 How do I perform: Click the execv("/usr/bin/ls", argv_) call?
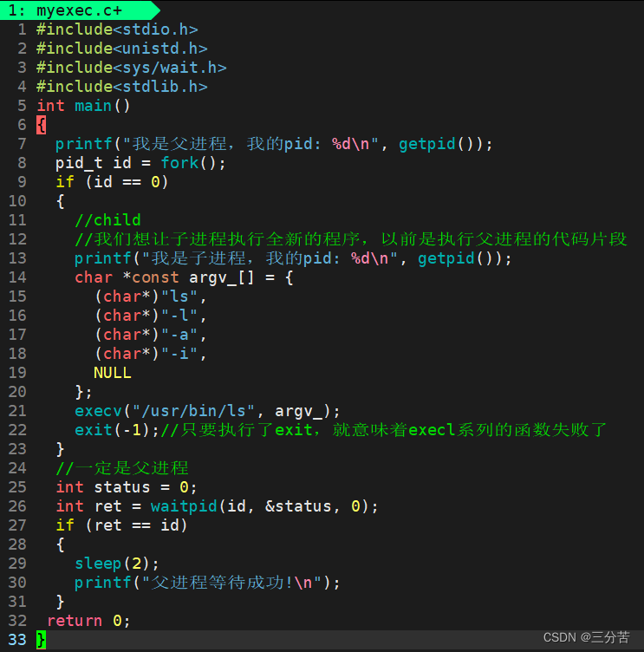[x=207, y=411]
